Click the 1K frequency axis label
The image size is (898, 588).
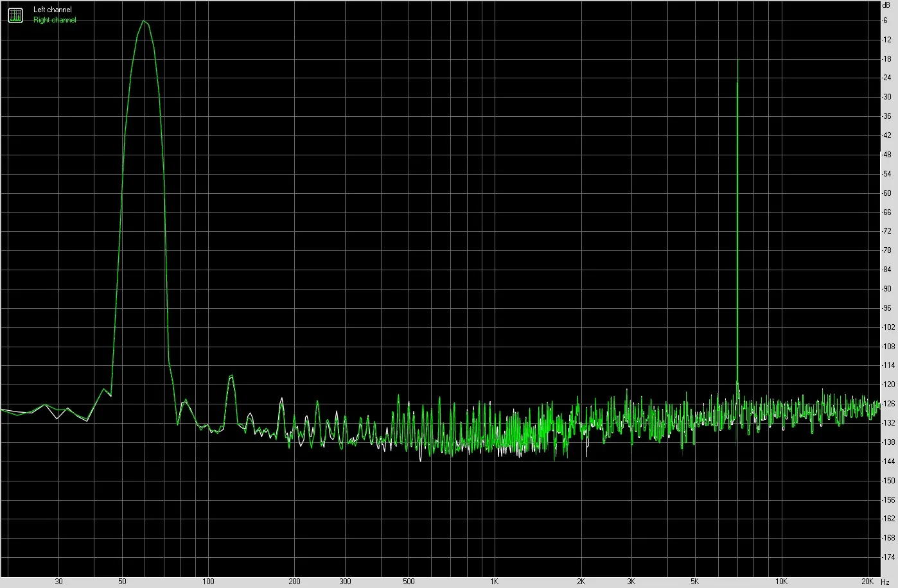(494, 582)
